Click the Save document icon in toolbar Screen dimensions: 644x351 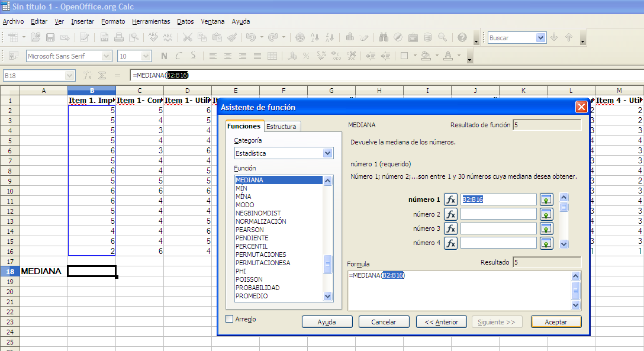(x=50, y=38)
